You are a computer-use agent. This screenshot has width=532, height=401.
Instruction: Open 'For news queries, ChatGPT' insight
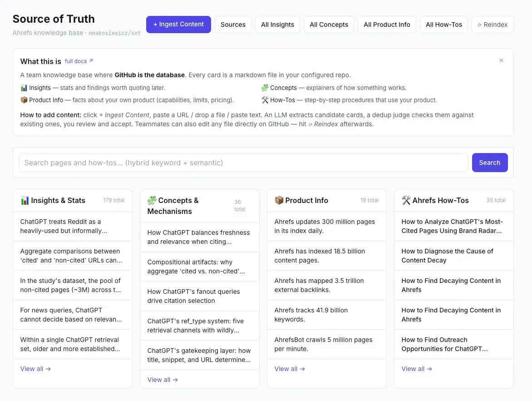72,315
